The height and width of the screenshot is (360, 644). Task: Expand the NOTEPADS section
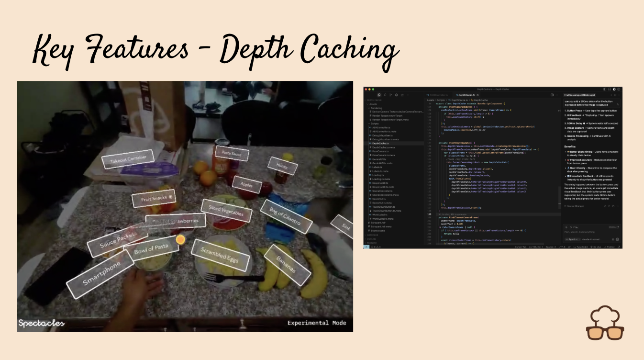click(x=372, y=235)
